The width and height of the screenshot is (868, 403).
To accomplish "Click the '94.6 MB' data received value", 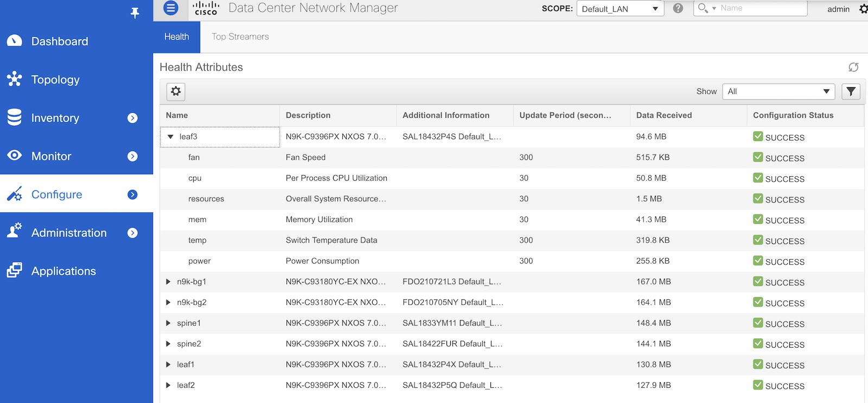I will [x=651, y=137].
